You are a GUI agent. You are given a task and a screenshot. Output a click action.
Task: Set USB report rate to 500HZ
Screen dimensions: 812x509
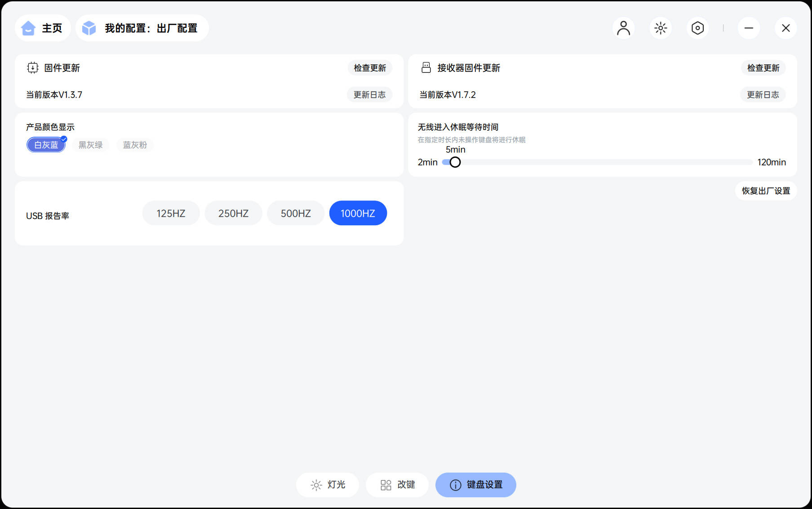[296, 213]
